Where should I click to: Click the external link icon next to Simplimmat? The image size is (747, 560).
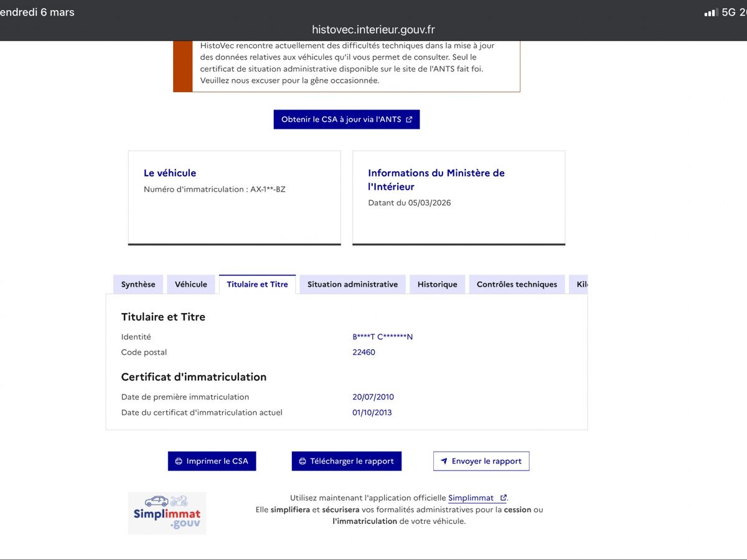pos(503,498)
